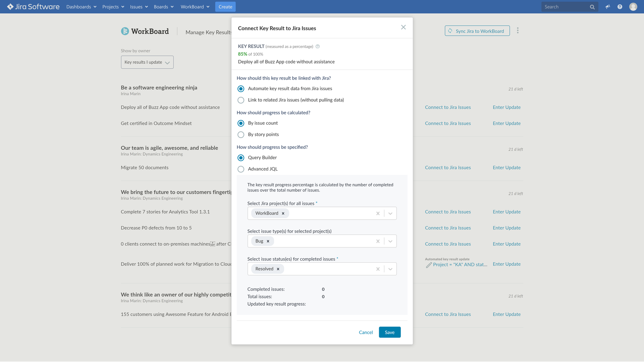This screenshot has height=362, width=644.
Task: Open the three-dot more options menu
Action: (518, 31)
